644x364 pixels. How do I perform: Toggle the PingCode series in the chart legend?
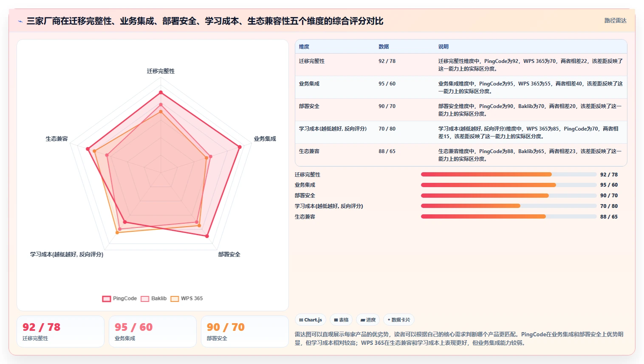tap(119, 299)
